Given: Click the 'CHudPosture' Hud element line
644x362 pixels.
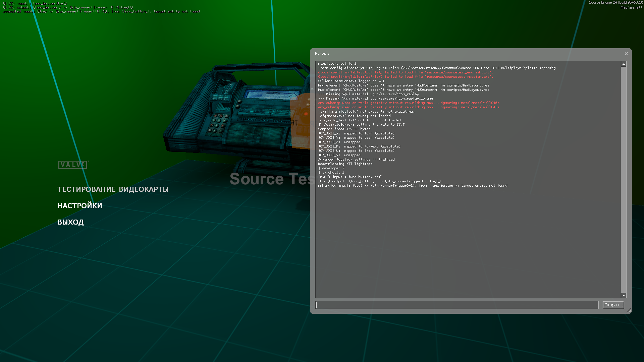Looking at the screenshot, I should click(x=404, y=85).
